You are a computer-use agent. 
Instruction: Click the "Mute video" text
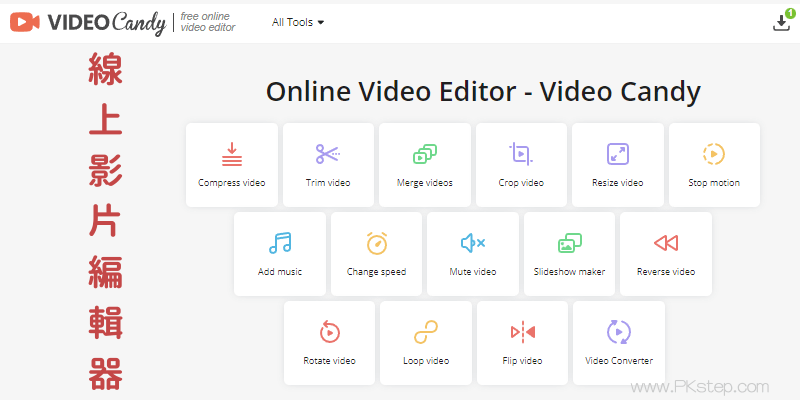(473, 271)
